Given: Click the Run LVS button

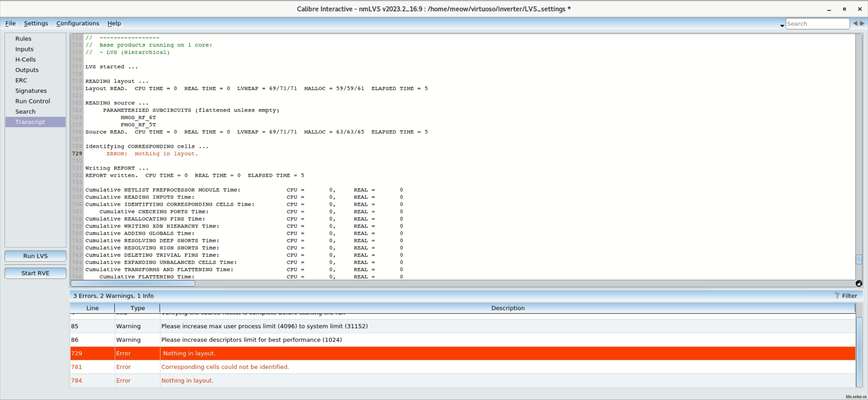Looking at the screenshot, I should coord(35,256).
